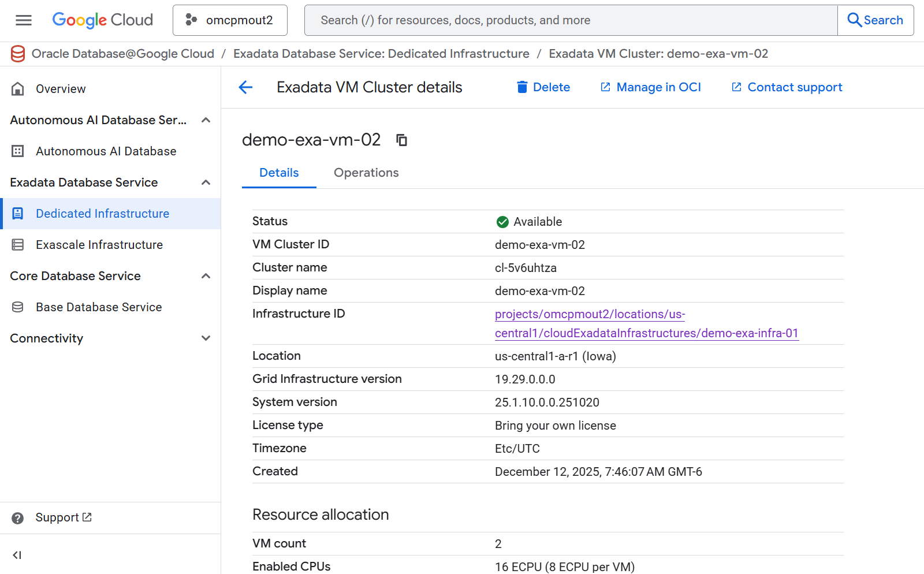This screenshot has height=574, width=924.
Task: Select the Autonomous AI Database sidebar icon
Action: click(18, 151)
